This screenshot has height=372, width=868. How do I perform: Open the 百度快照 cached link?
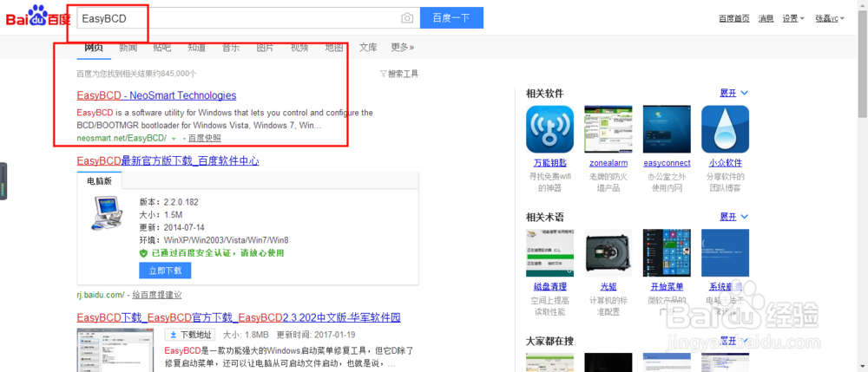pyautogui.click(x=204, y=138)
